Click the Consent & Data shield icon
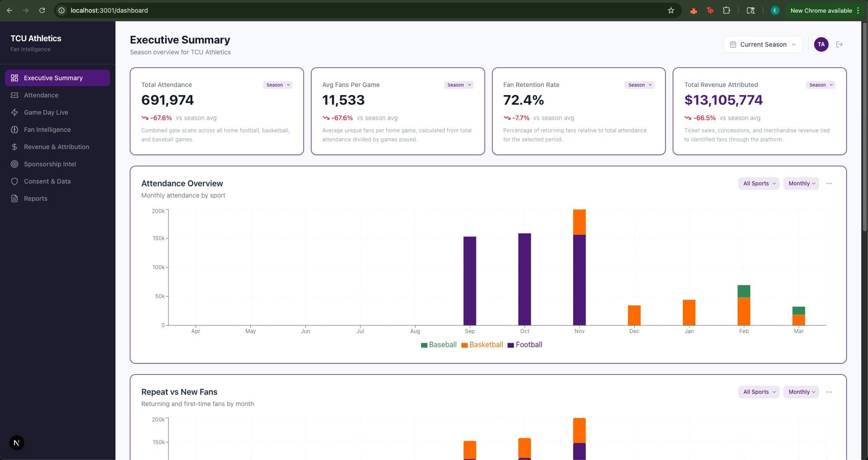The image size is (868, 460). pyautogui.click(x=14, y=181)
